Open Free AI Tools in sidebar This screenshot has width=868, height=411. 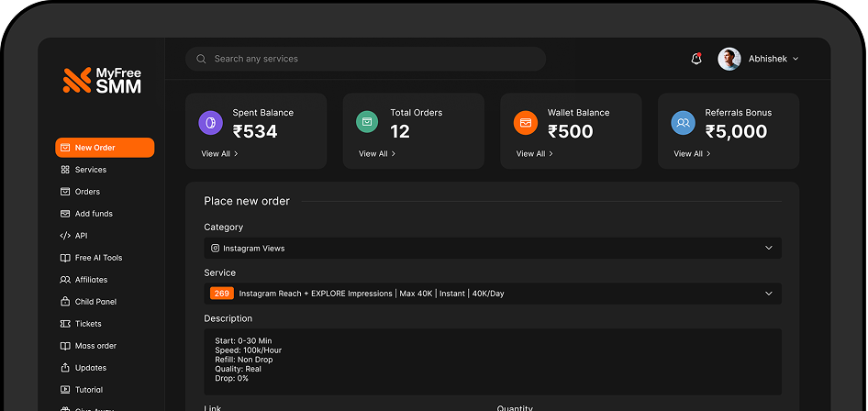tap(98, 258)
